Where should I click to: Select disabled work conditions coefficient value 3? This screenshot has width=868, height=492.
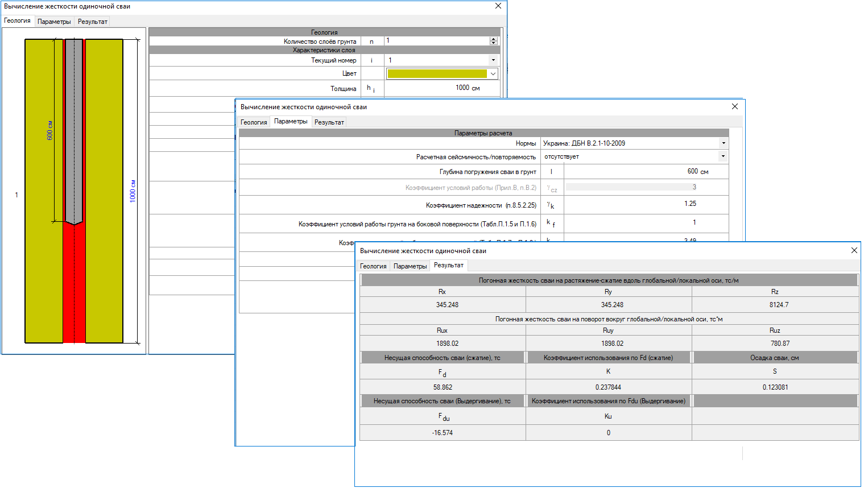(x=631, y=187)
